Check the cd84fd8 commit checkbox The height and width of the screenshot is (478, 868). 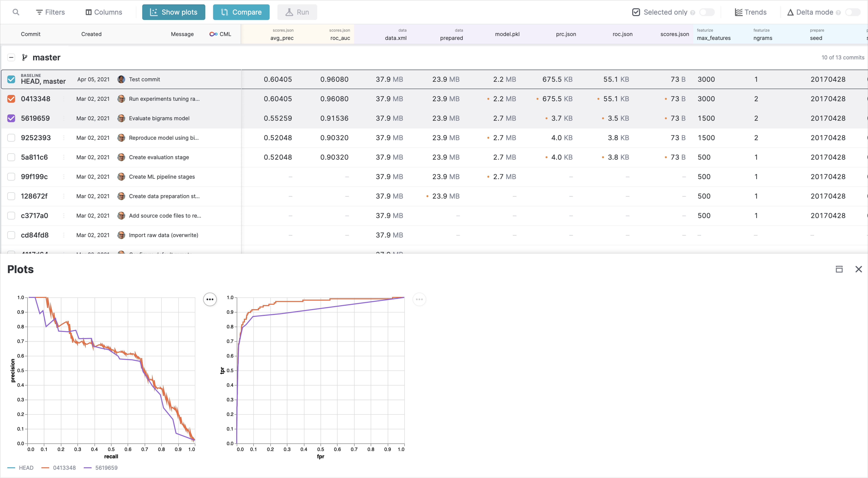coord(11,235)
